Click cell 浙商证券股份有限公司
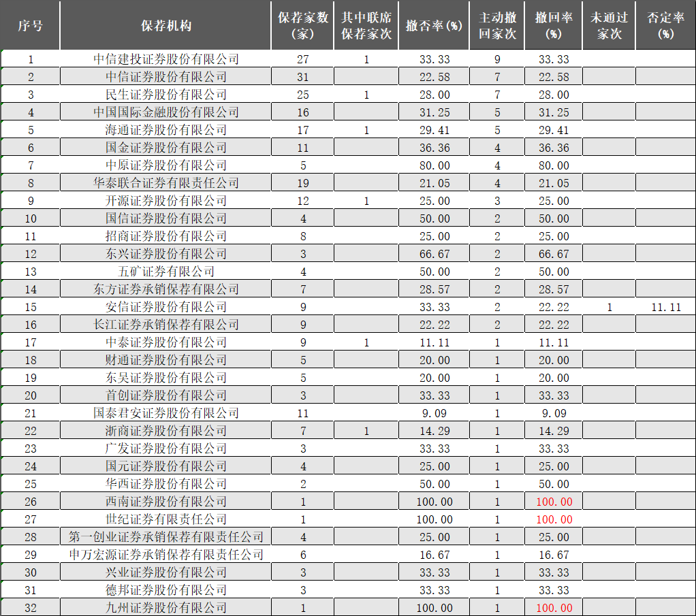This screenshot has width=696, height=616. (165, 431)
